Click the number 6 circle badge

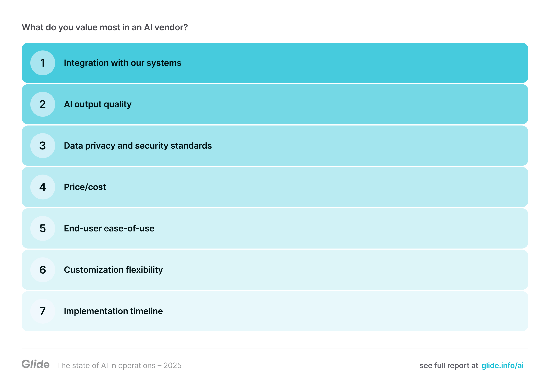[43, 270]
